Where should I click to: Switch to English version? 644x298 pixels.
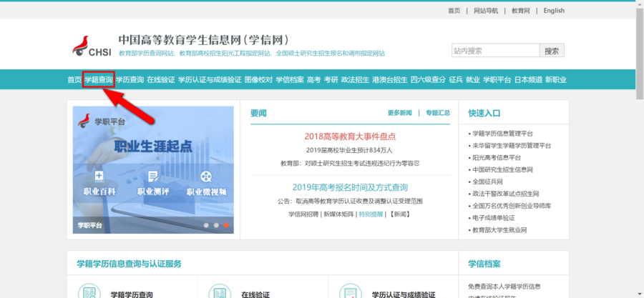(554, 11)
